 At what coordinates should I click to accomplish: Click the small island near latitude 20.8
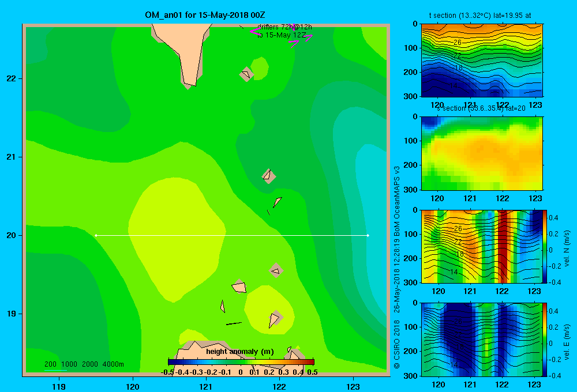pos(269,176)
